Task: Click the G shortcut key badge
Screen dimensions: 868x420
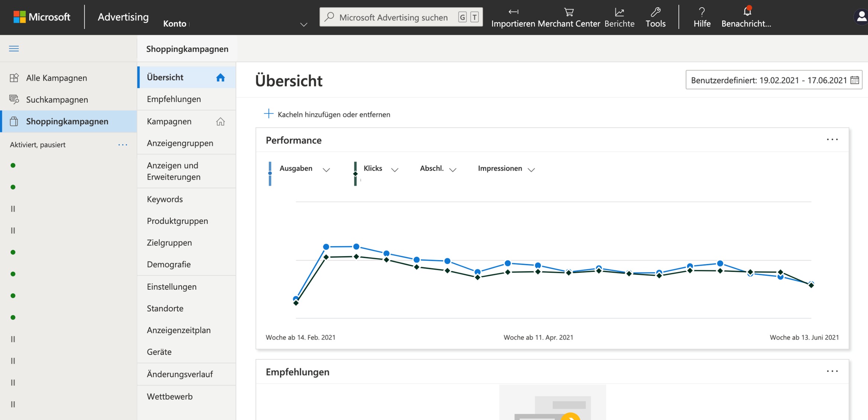Action: 462,17
